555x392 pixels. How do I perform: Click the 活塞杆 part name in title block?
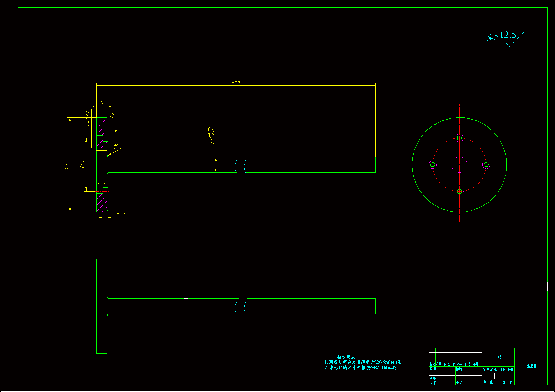531,366
